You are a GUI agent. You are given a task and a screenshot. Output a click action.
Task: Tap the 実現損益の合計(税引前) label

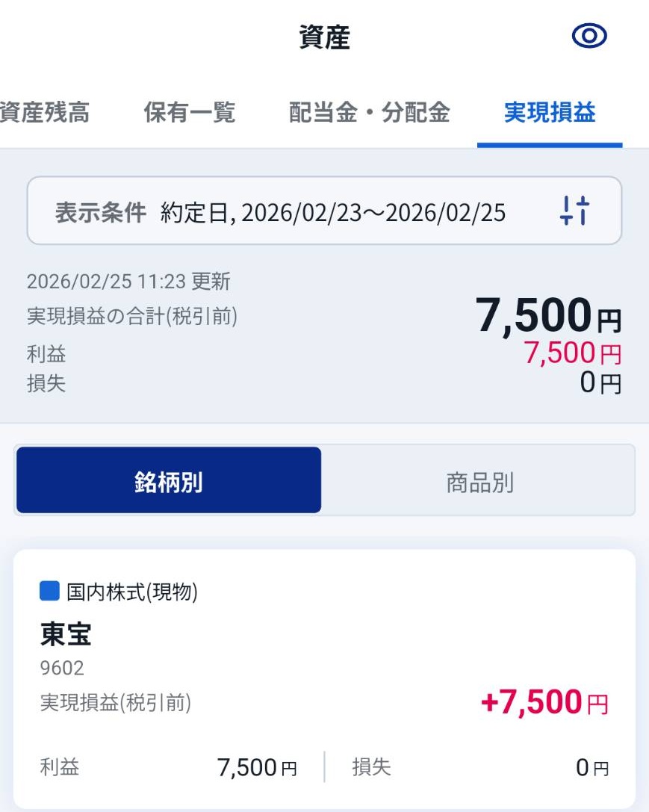[x=131, y=317]
